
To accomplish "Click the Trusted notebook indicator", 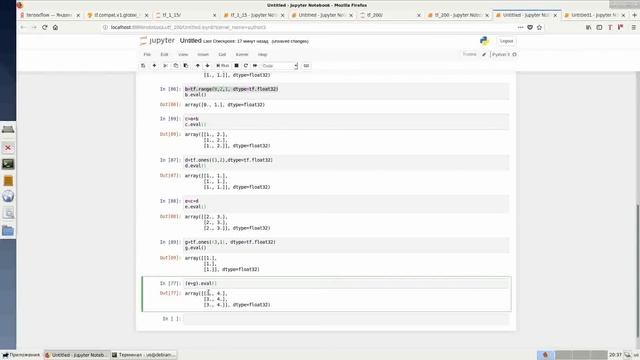I will tap(469, 54).
